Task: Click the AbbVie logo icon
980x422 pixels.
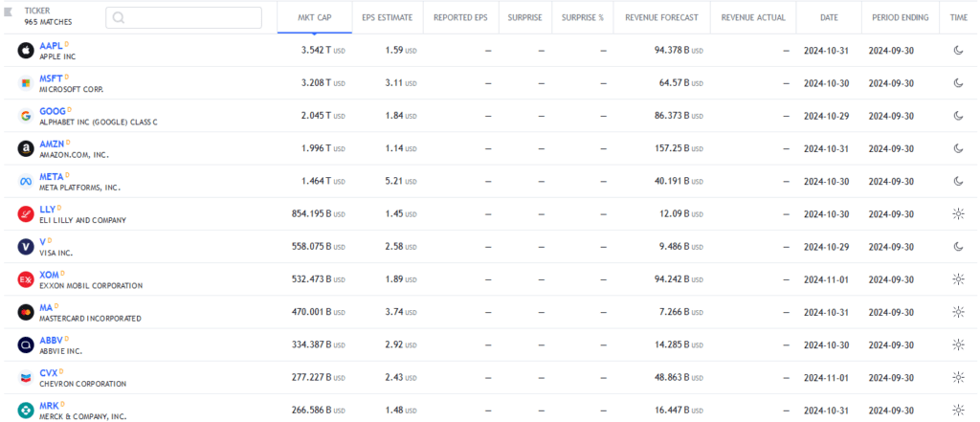Action: pos(26,345)
